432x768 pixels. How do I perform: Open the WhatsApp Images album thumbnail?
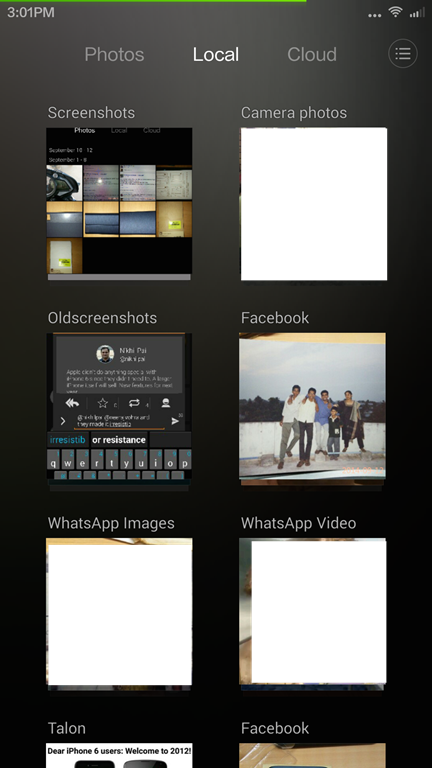[119, 612]
